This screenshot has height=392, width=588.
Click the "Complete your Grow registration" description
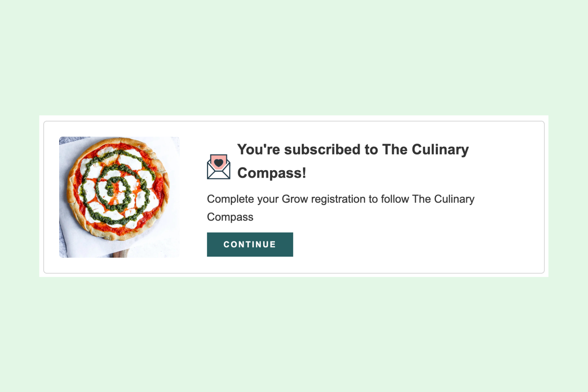point(341,208)
